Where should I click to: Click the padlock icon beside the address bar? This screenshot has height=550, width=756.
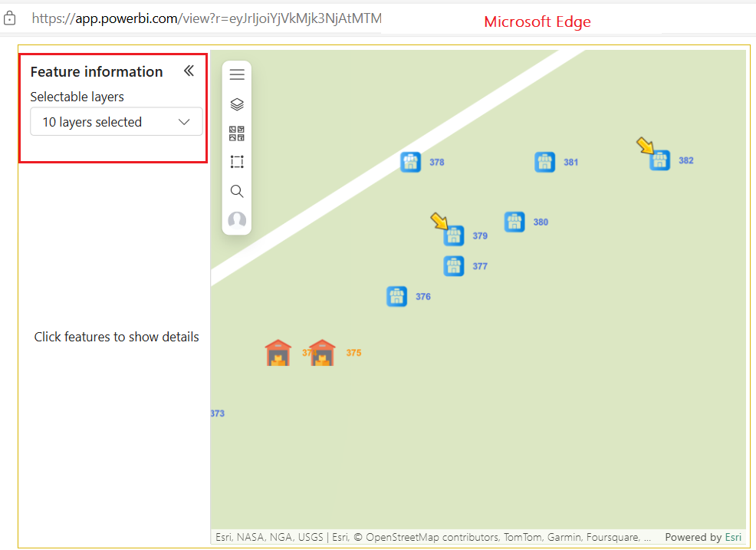(x=9, y=18)
